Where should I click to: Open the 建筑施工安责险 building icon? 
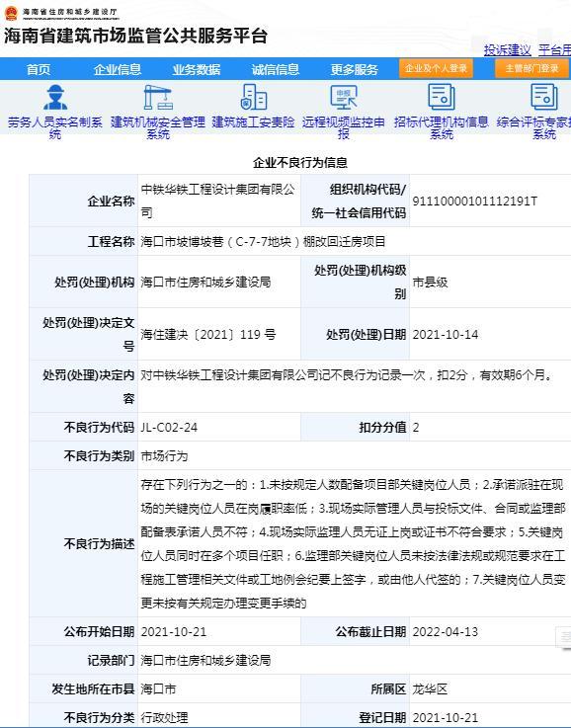click(254, 98)
